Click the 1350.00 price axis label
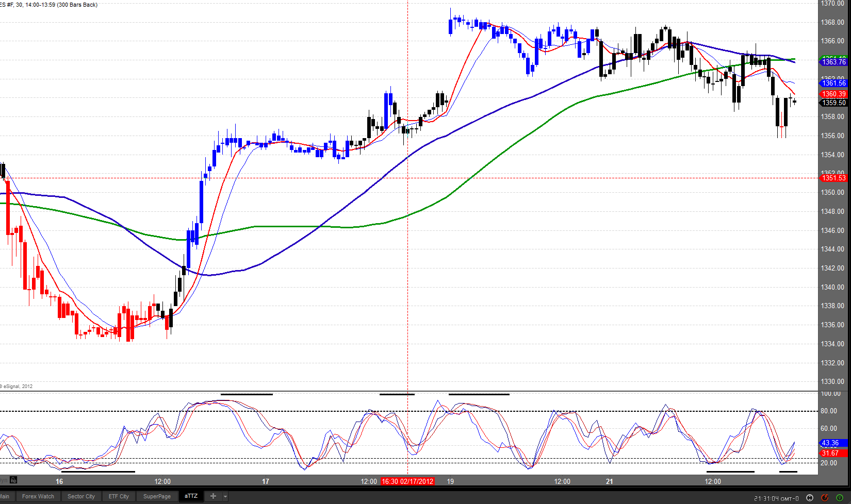The image size is (851, 504). click(832, 192)
